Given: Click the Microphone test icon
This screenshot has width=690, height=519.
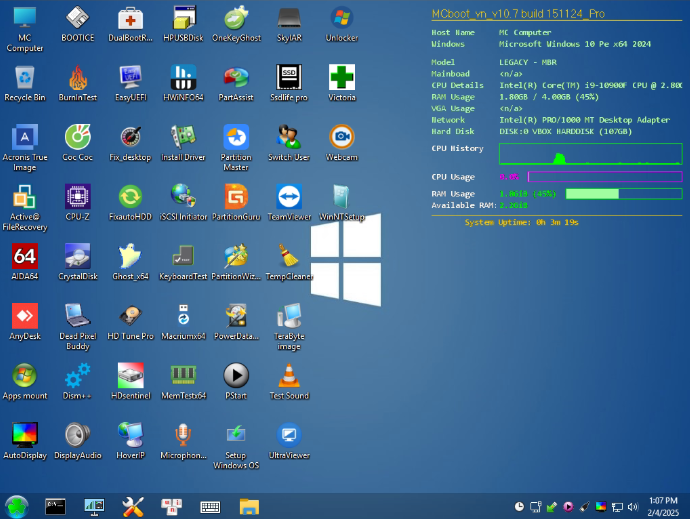Looking at the screenshot, I should tap(183, 441).
